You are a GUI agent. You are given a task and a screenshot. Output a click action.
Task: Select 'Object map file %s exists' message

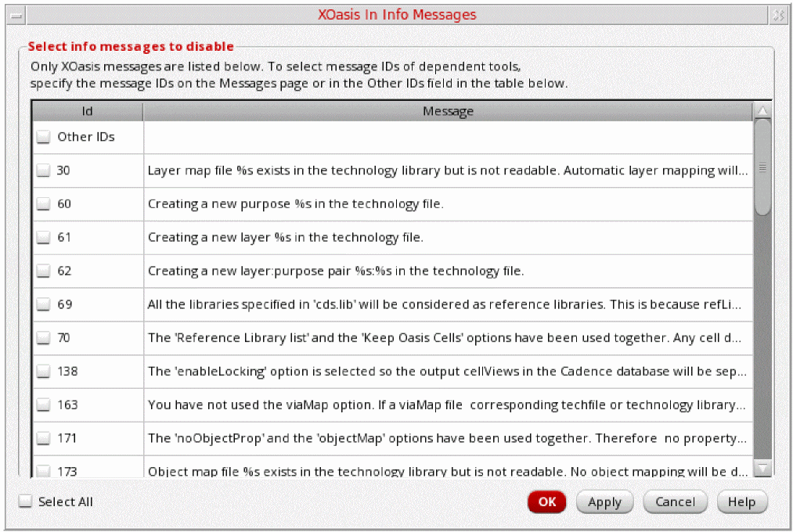pyautogui.click(x=448, y=471)
